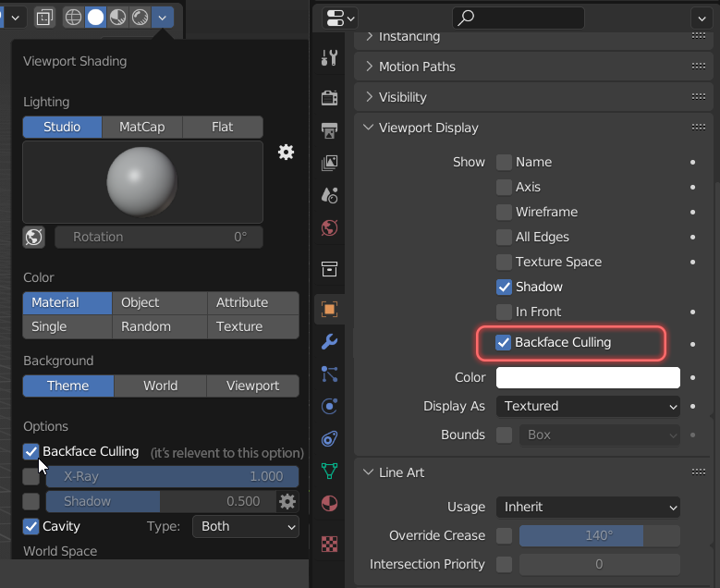Enable the Show Axis checkbox
This screenshot has width=720, height=588.
[504, 187]
